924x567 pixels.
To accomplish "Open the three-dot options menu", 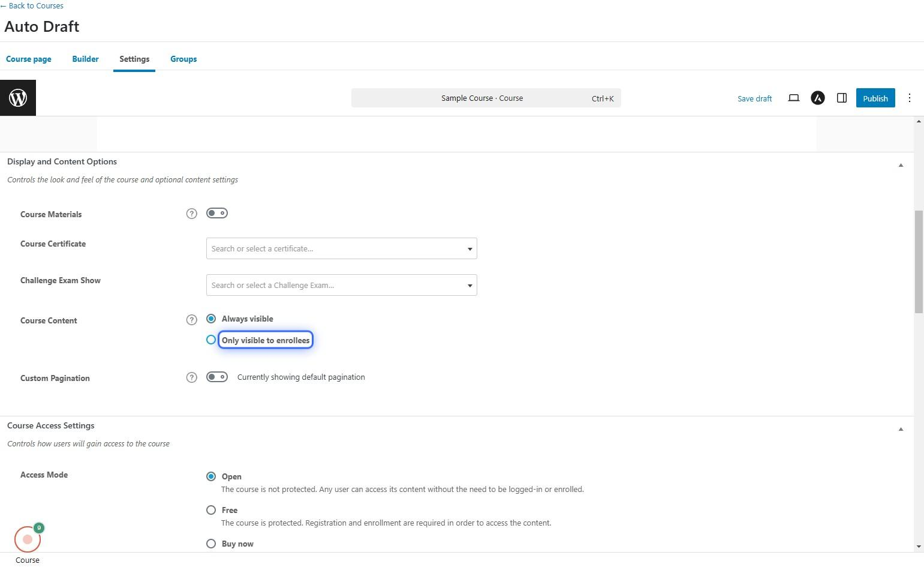I will [909, 98].
